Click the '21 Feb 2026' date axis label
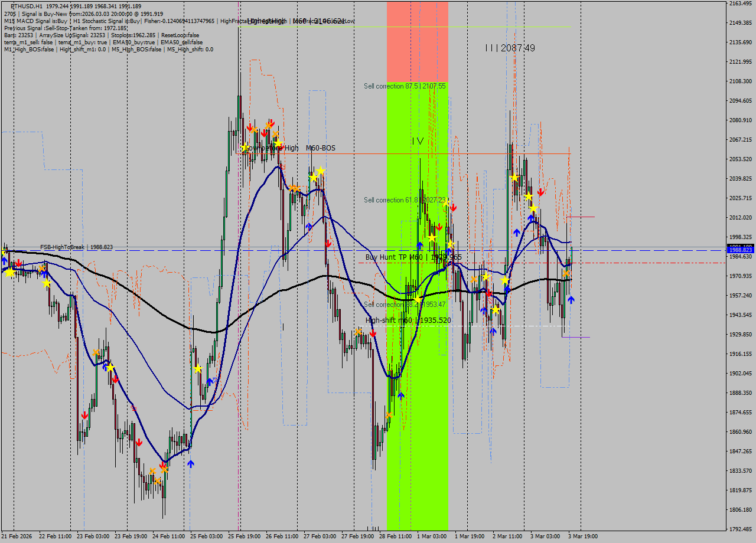Image resolution: width=756 pixels, height=543 pixels. click(18, 537)
